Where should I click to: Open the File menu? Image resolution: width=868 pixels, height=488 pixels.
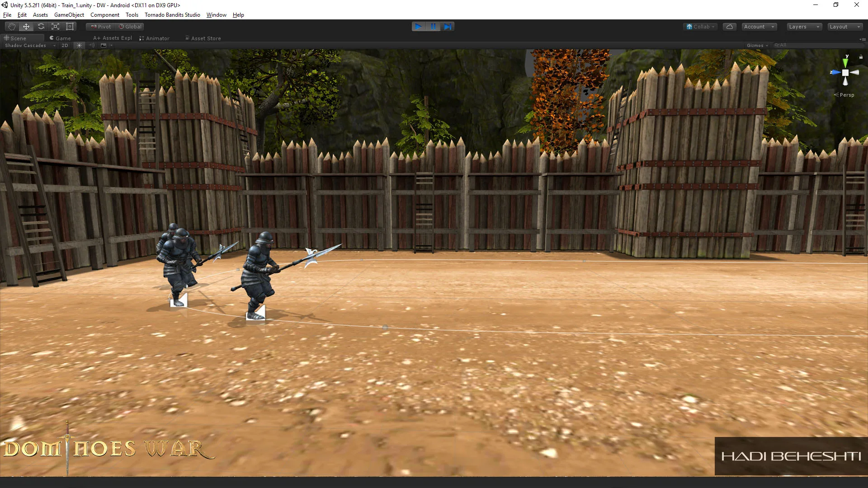pyautogui.click(x=7, y=15)
